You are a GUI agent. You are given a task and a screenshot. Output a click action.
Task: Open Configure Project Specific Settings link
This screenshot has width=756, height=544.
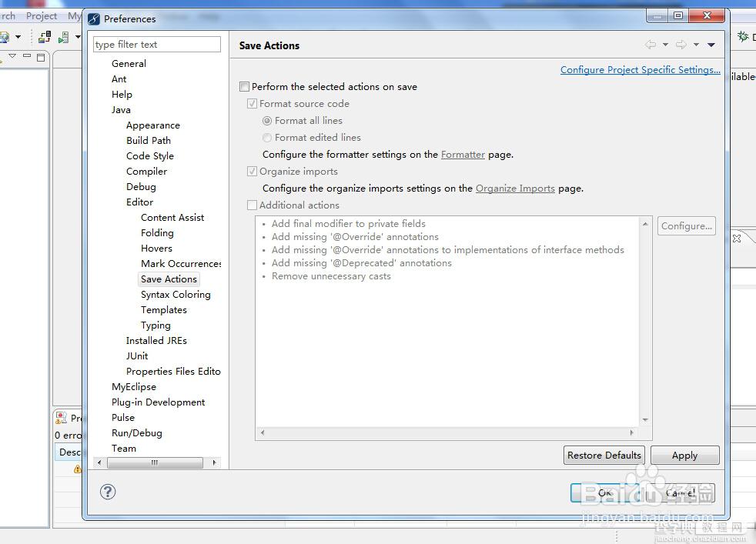pos(641,70)
